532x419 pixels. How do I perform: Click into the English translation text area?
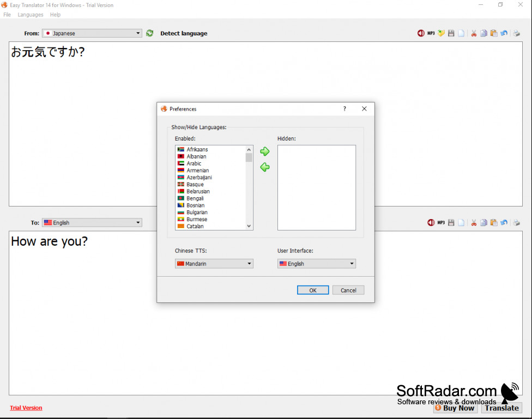[x=265, y=313]
